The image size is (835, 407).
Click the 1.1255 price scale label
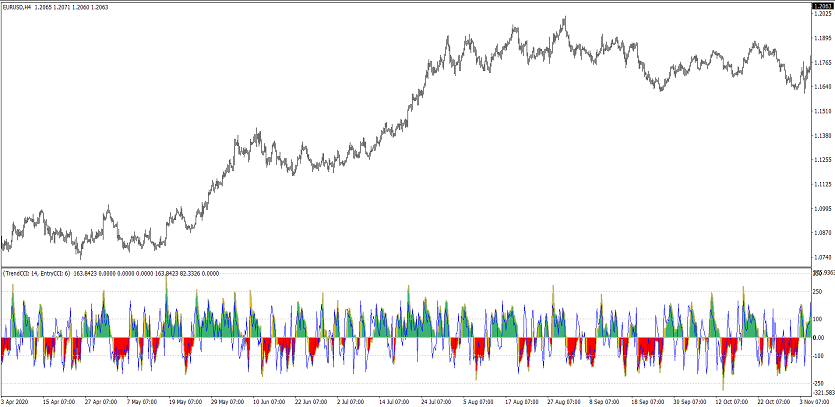click(x=822, y=160)
